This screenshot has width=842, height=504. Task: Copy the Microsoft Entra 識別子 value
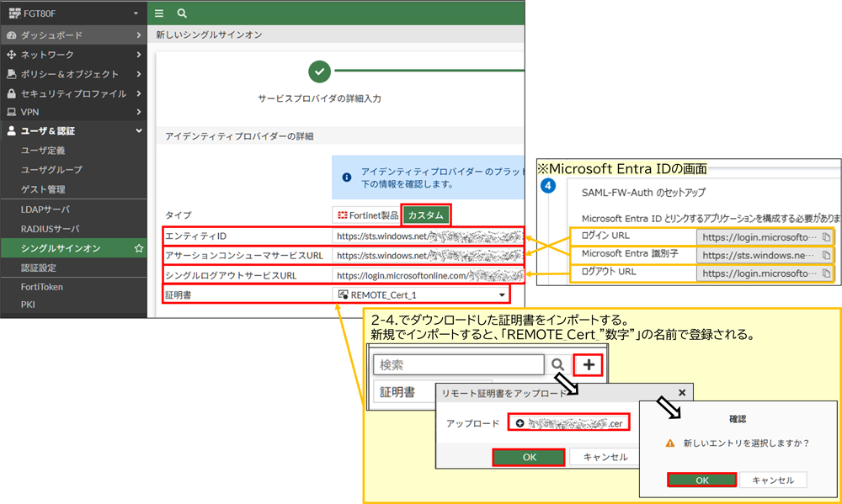pos(826,255)
